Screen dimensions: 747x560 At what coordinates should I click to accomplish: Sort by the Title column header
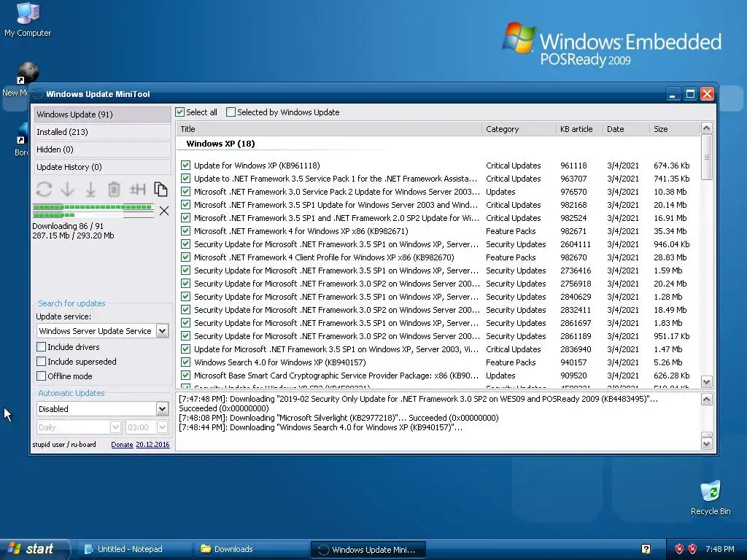coord(329,129)
